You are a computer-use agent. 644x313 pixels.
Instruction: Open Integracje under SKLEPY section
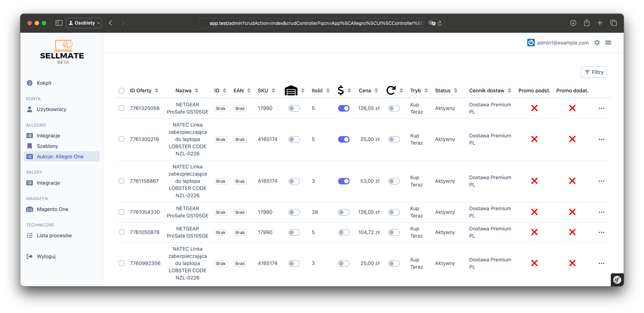click(48, 183)
